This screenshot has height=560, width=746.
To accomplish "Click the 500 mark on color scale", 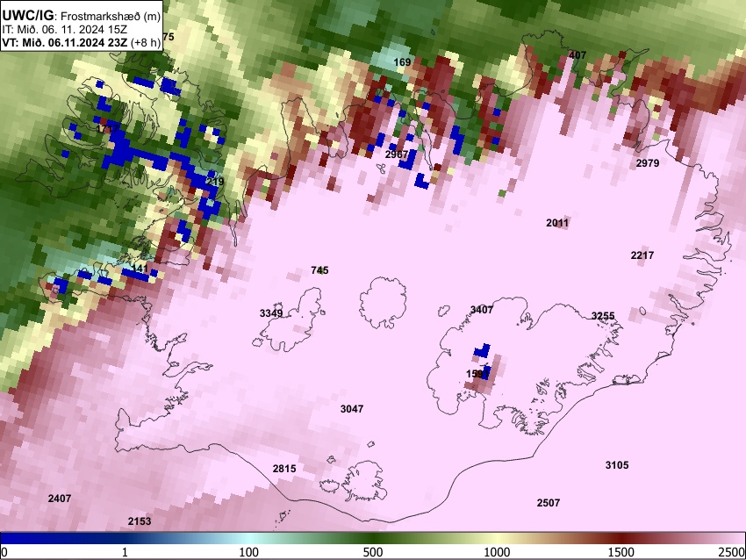I will pos(373,552).
